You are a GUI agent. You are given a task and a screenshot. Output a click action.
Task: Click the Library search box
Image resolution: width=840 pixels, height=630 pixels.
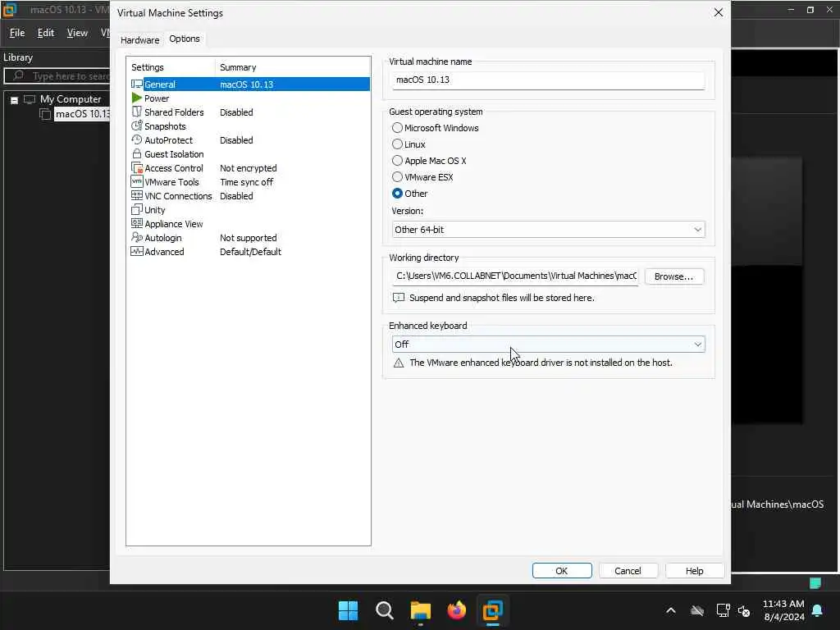pos(57,76)
